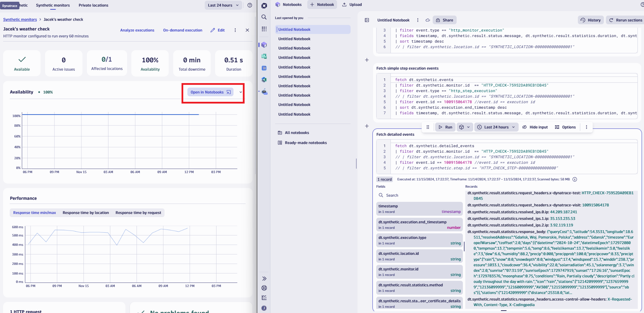644x313 pixels.
Task: Add section above Fetch simple step execution
Action: point(367,60)
